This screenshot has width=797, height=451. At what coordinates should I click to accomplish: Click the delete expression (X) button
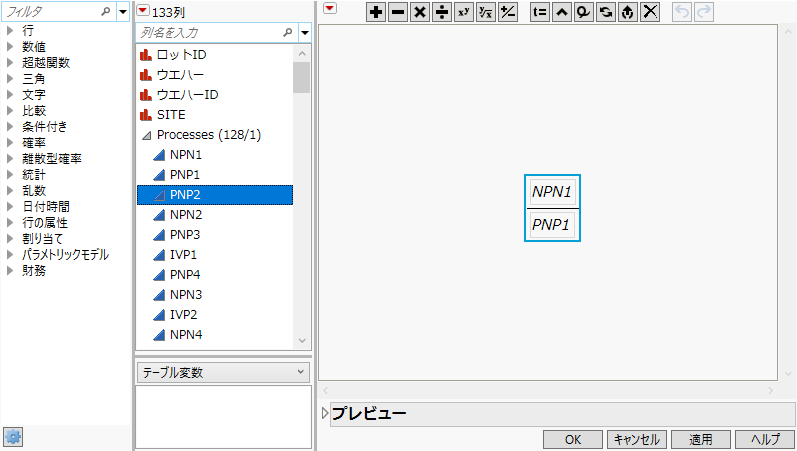[x=650, y=12]
